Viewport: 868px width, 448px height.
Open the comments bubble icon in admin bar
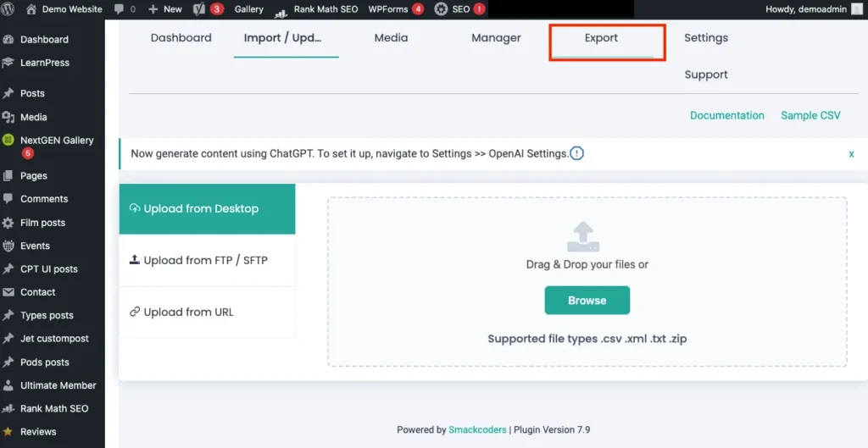[118, 9]
